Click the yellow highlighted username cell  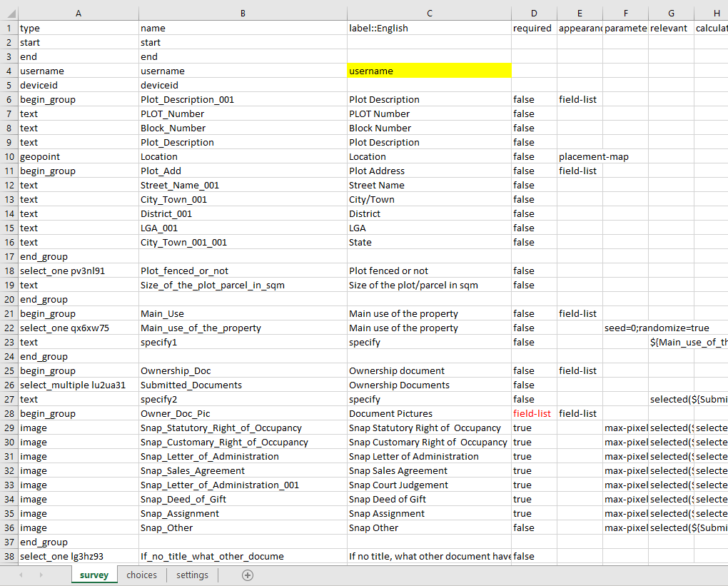pos(429,71)
